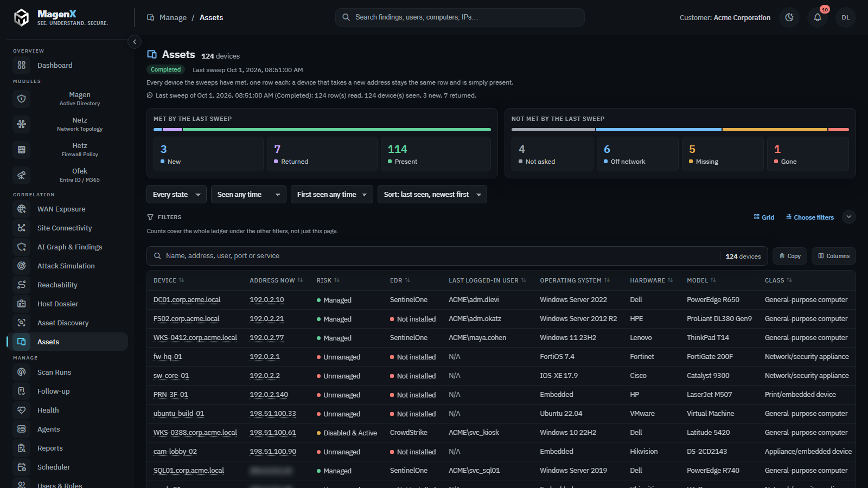This screenshot has width=868, height=488.
Task: Open the Columns chooser
Action: coord(834,256)
